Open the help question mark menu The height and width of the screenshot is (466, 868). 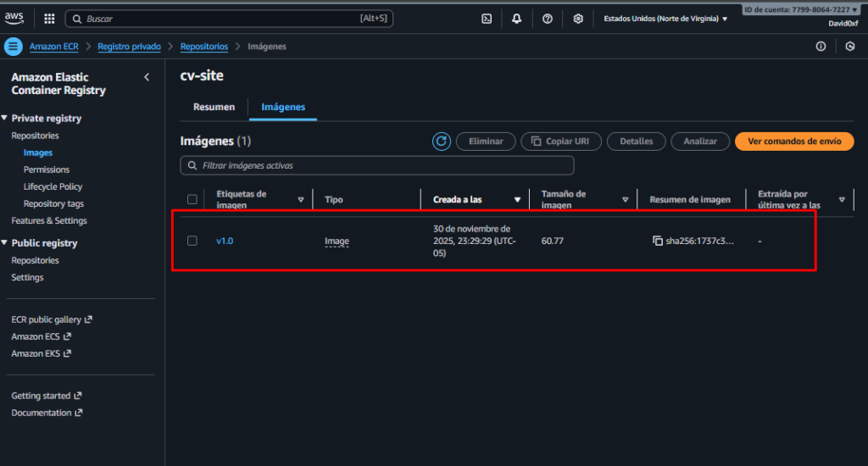click(548, 19)
